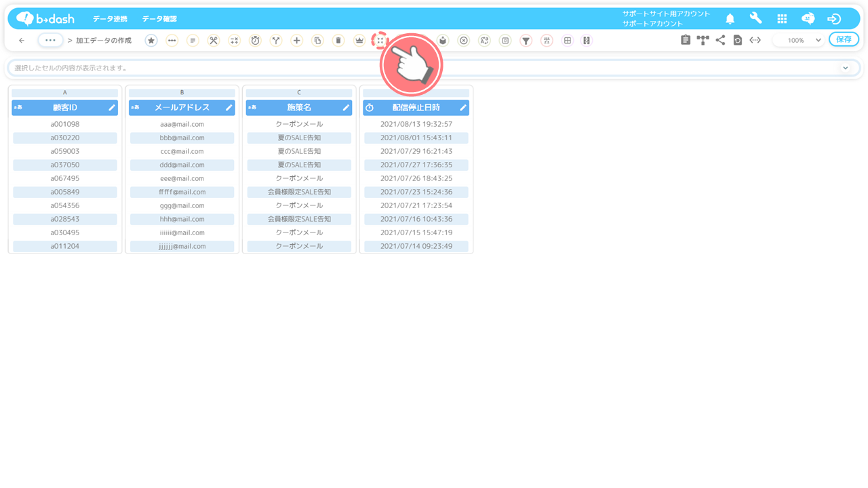Click the copy duplicate toolbar icon
868x488 pixels.
317,41
